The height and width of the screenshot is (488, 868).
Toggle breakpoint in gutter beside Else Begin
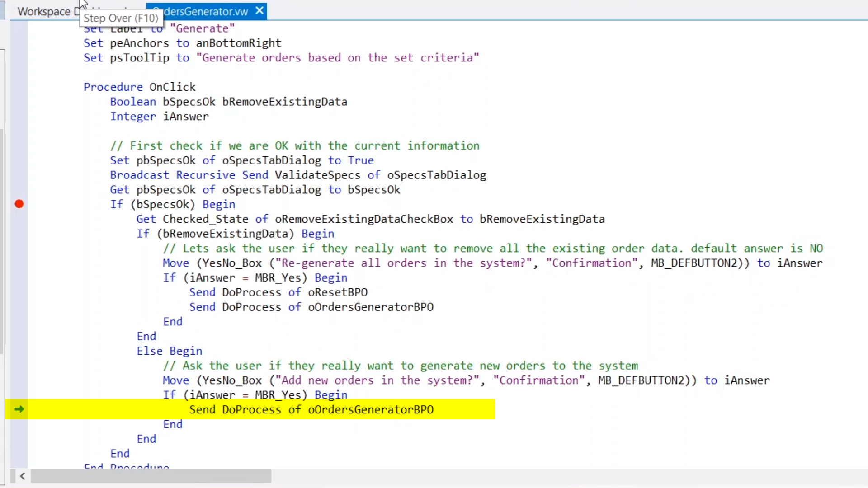point(19,351)
